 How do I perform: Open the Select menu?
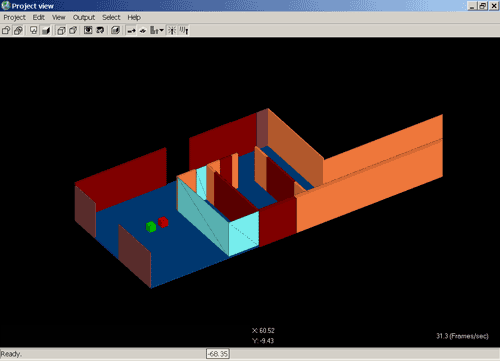[x=111, y=17]
